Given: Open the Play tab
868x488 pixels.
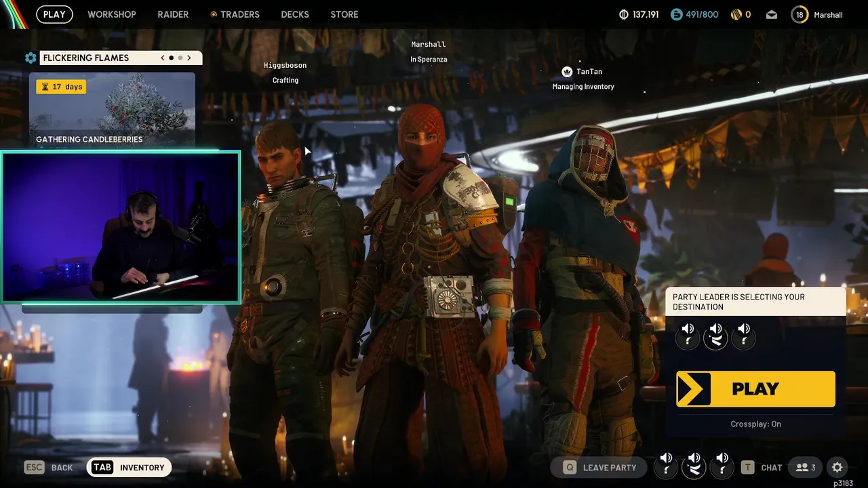Looking at the screenshot, I should [54, 14].
